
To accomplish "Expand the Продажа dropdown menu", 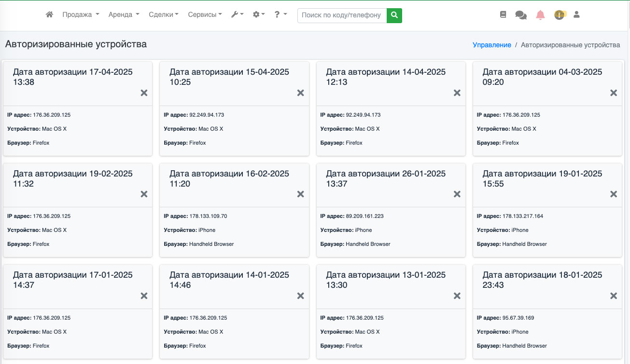I will tap(81, 15).
